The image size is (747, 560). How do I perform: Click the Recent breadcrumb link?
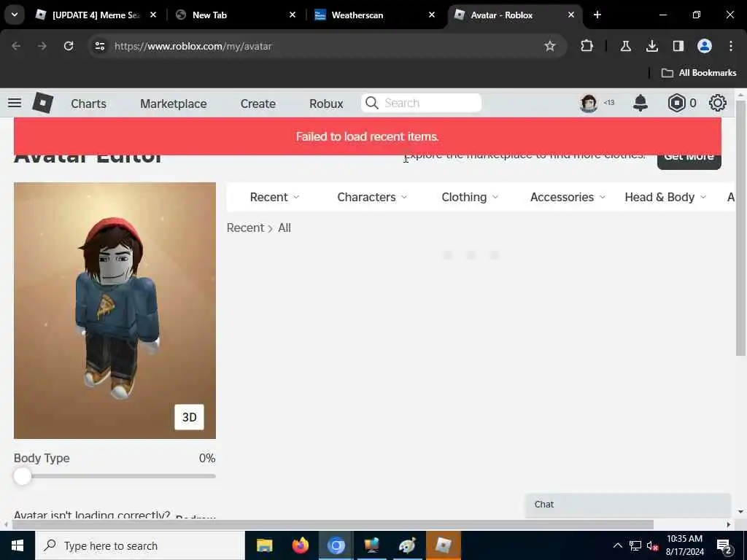[245, 227]
